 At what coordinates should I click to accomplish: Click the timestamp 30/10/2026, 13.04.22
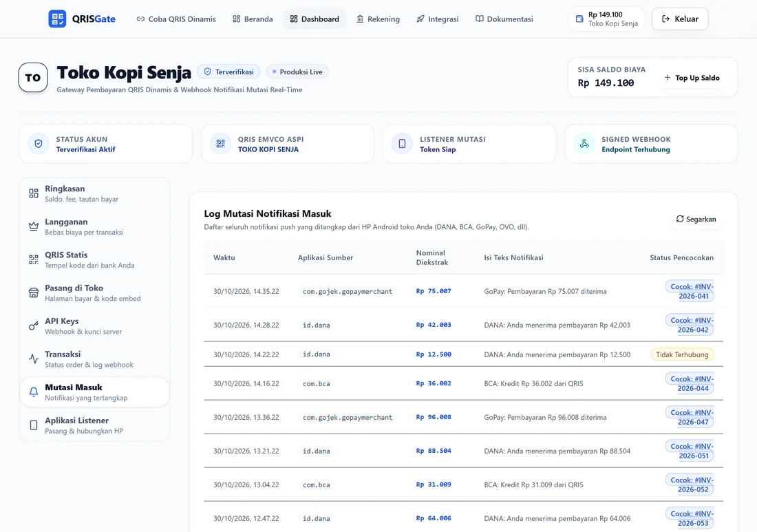click(246, 485)
